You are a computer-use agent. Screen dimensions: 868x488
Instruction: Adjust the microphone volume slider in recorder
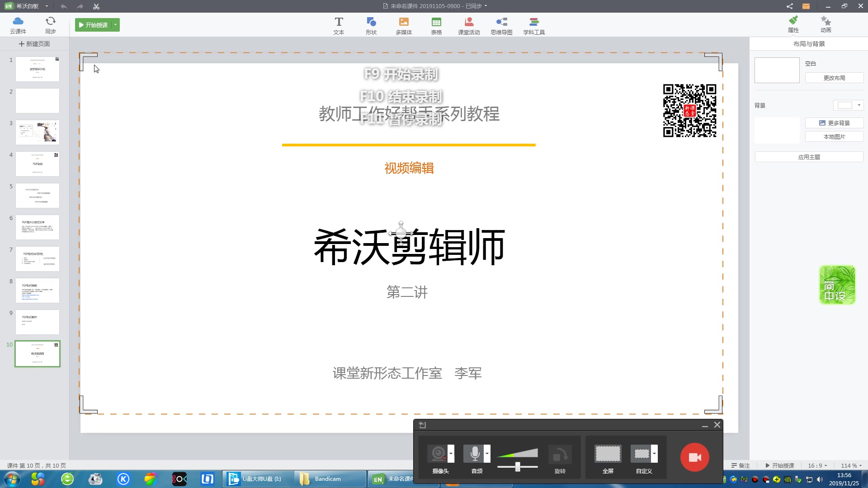[518, 467]
